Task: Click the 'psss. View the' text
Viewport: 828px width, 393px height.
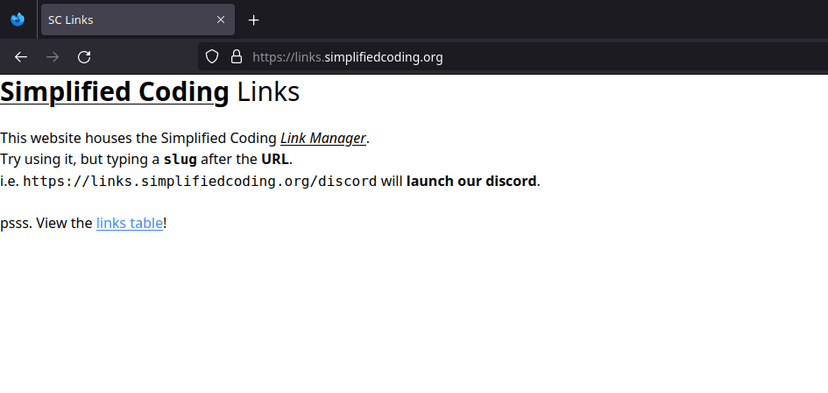Action: (x=46, y=223)
